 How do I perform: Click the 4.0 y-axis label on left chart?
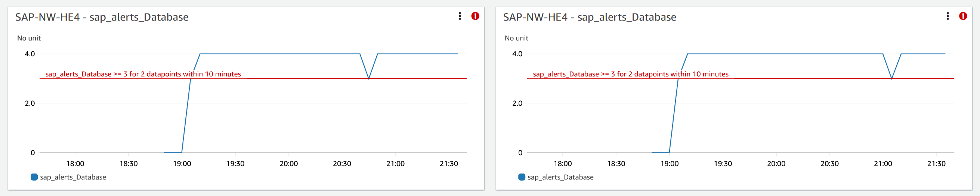click(x=30, y=54)
